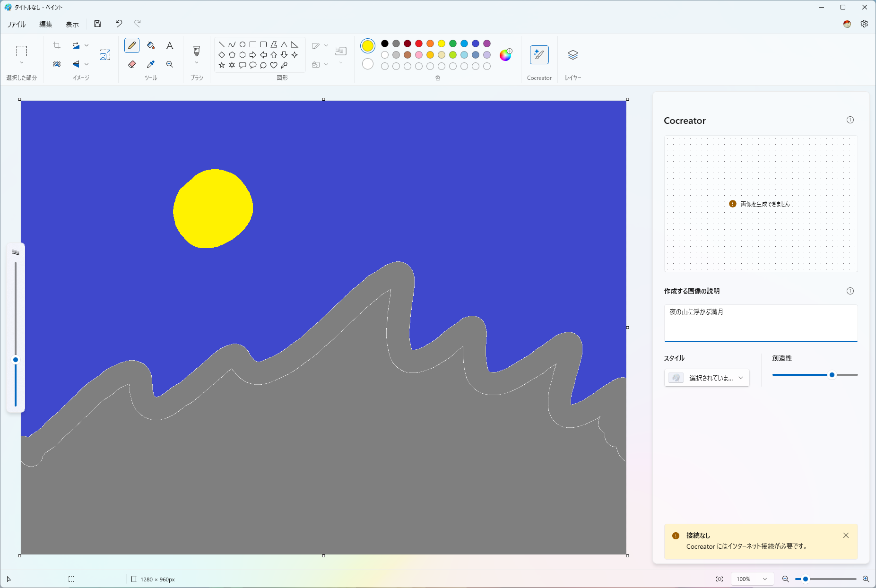Choose the Heart shape

[x=274, y=65]
